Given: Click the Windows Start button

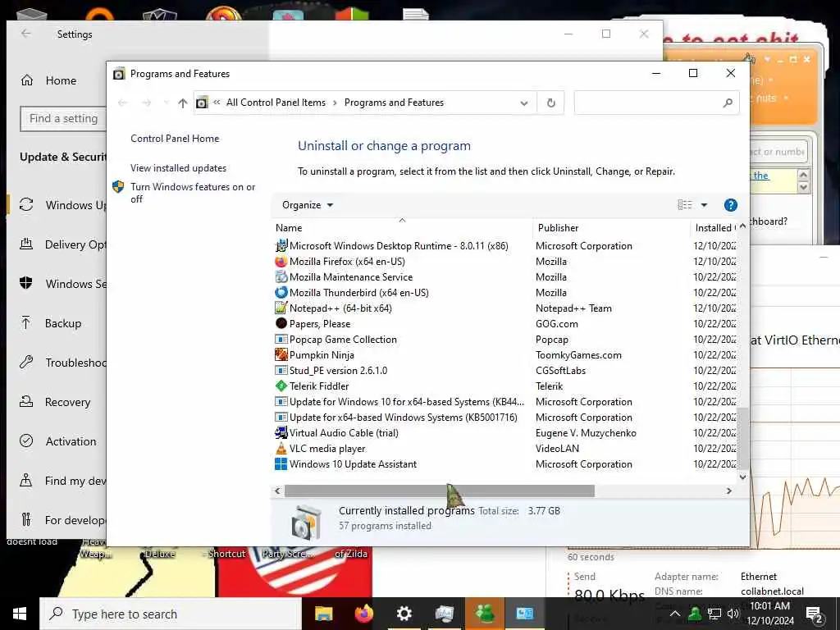Looking at the screenshot, I should click(20, 614).
